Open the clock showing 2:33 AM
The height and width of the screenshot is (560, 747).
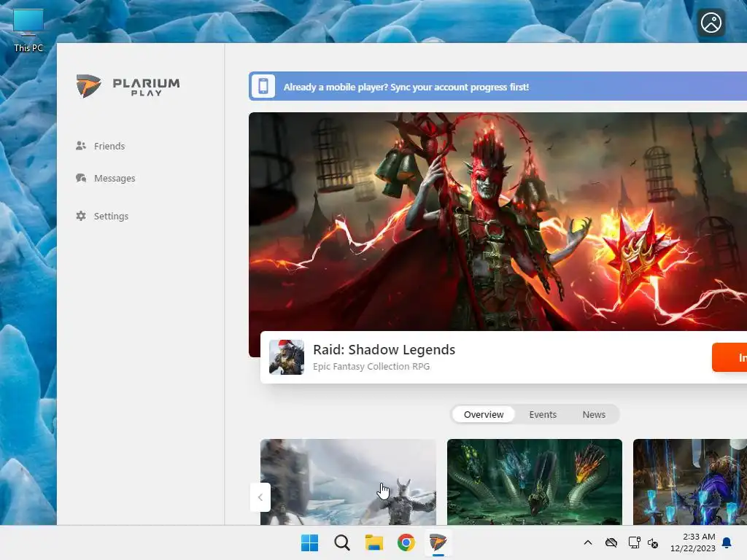(693, 542)
